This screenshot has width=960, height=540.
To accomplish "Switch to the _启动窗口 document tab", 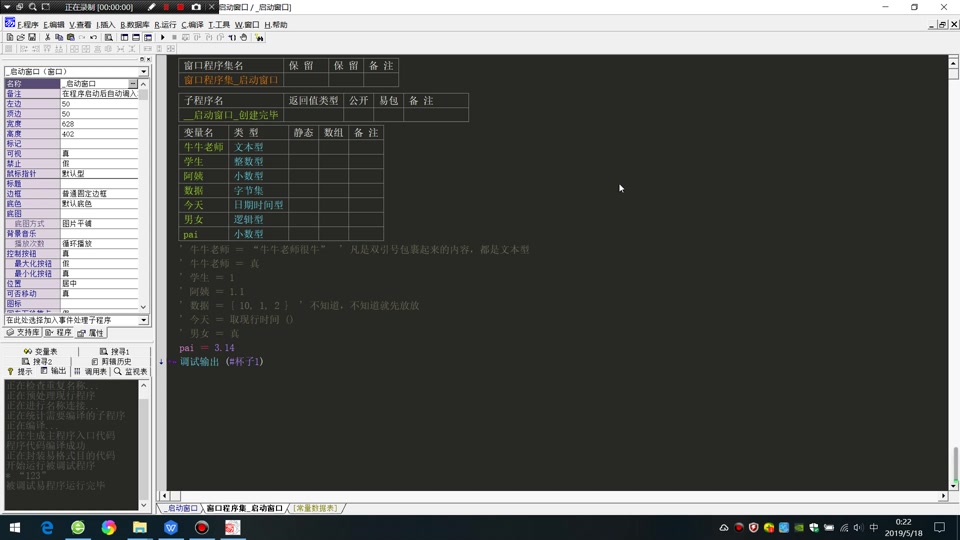I will (180, 508).
